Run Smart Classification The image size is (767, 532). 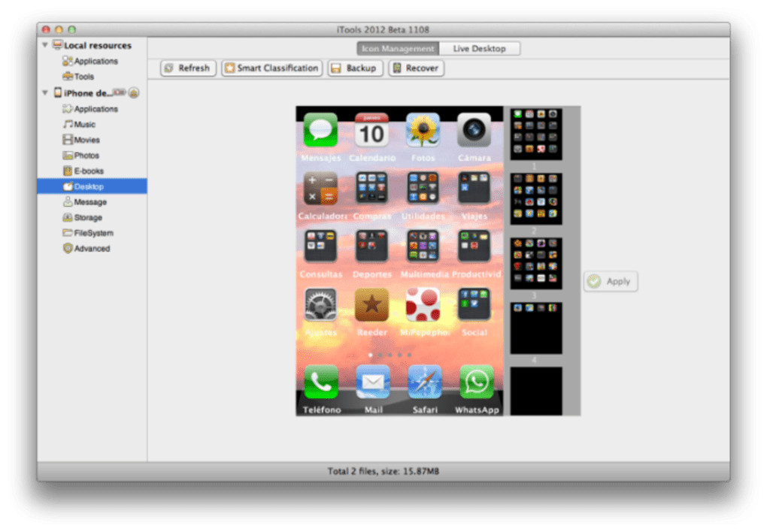[272, 68]
